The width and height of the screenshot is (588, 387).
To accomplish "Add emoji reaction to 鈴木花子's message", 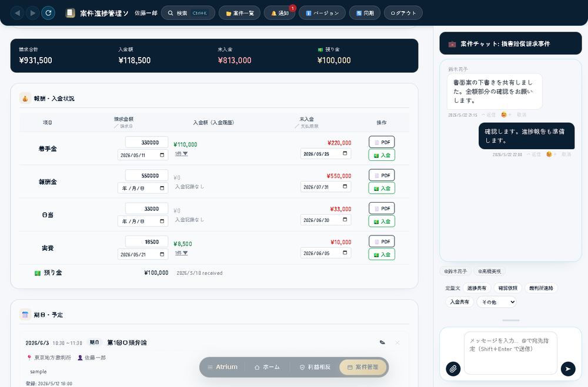I will click(x=506, y=115).
